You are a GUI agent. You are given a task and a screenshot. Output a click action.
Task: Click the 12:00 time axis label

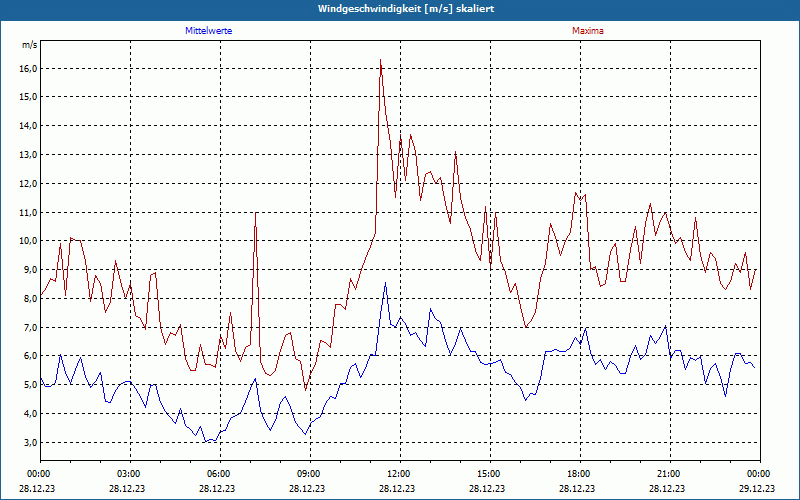397,474
